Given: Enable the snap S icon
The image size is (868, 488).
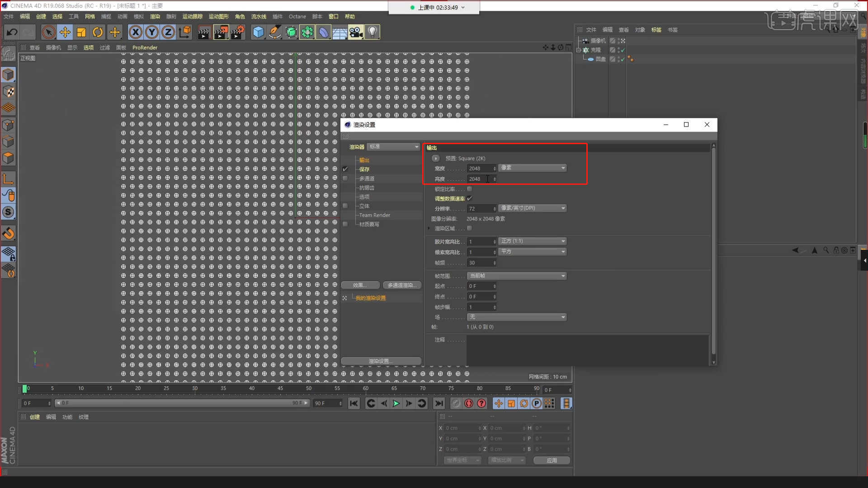Looking at the screenshot, I should point(8,212).
